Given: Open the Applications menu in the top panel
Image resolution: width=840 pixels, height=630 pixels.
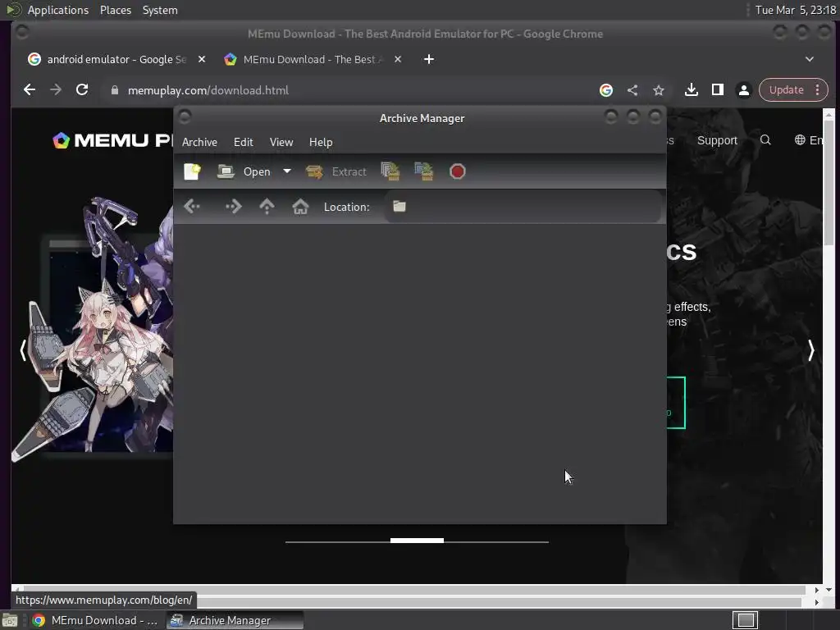Looking at the screenshot, I should tap(58, 10).
